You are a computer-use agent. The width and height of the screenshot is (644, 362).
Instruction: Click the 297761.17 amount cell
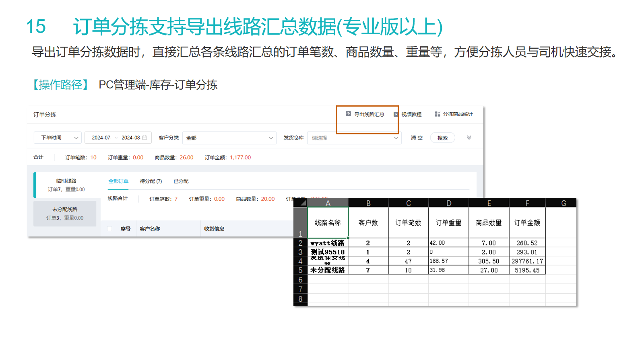point(527,261)
